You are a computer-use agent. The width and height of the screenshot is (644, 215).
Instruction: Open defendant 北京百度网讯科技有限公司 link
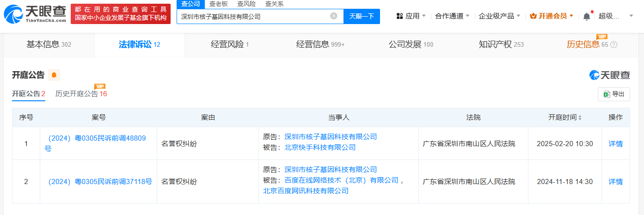306,191
